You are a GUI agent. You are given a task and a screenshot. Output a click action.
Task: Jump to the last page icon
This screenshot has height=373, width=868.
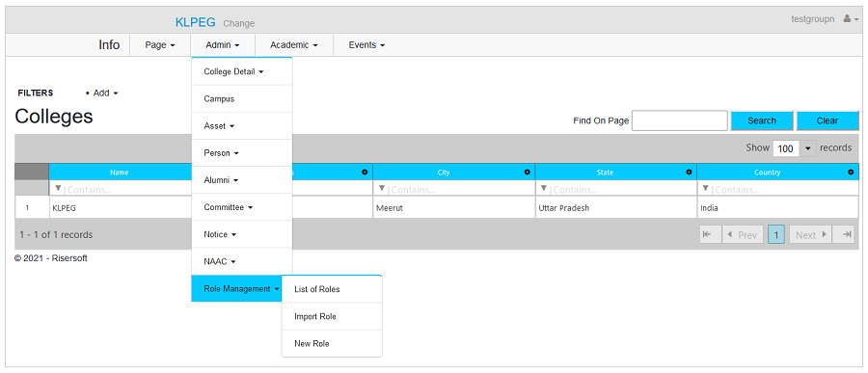click(x=847, y=234)
